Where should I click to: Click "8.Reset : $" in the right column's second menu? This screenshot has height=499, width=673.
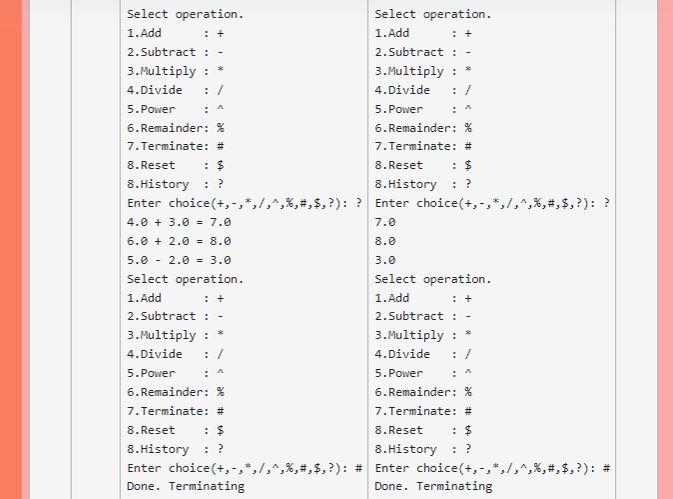coord(423,430)
